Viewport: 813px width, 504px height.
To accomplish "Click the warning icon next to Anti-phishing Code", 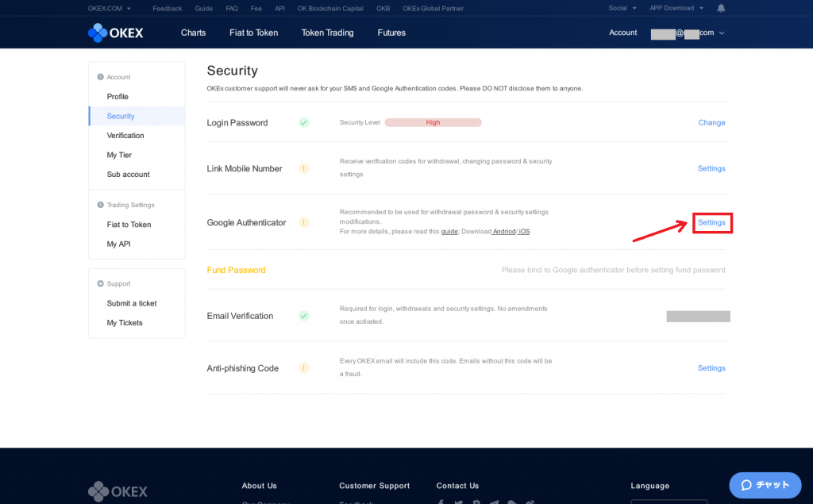I will 304,368.
